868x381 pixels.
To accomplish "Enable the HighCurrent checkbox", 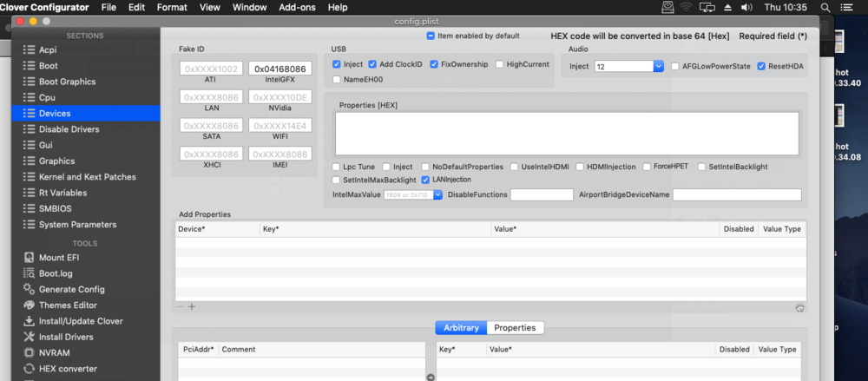I will tap(500, 64).
